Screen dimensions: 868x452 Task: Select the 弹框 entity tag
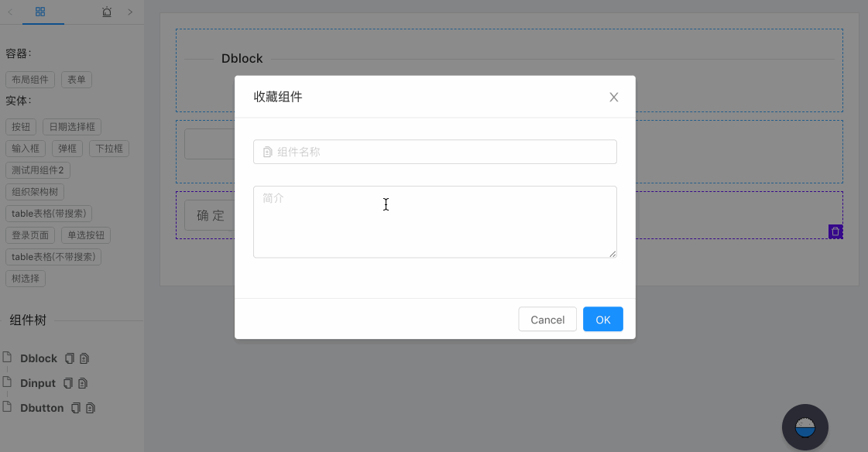pyautogui.click(x=67, y=149)
